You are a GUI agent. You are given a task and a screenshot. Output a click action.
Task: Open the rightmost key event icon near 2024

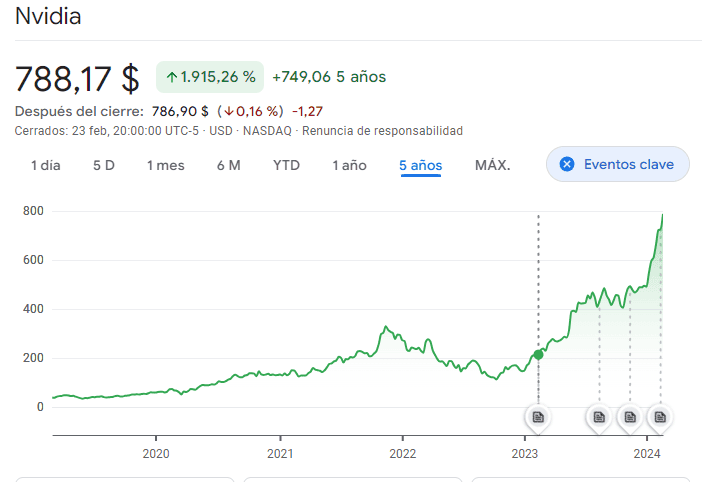(659, 416)
